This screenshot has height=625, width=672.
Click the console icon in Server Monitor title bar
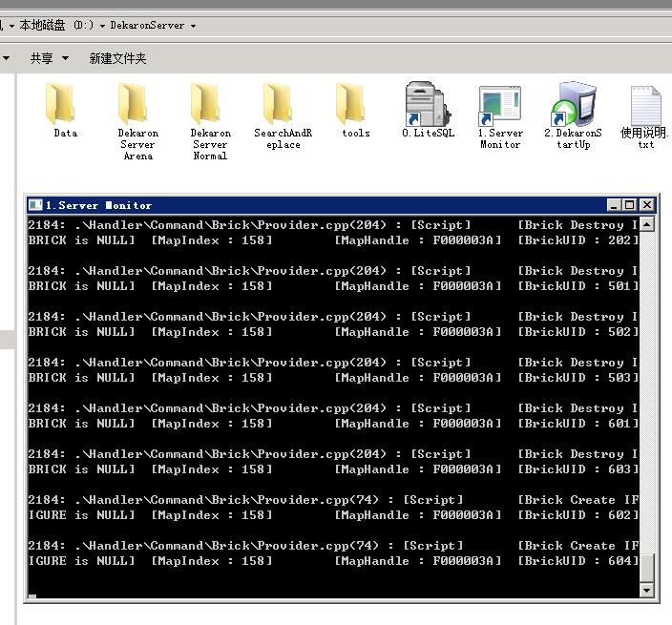pos(35,205)
